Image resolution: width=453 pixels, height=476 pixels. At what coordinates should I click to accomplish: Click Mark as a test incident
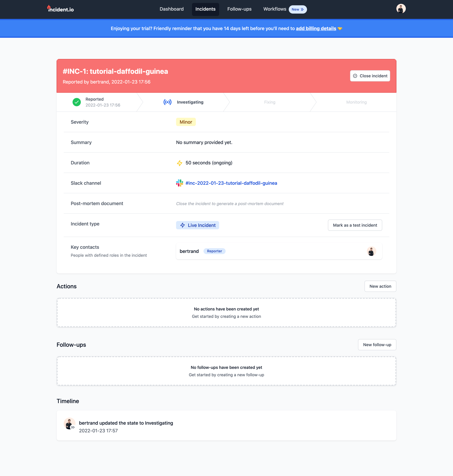(355, 225)
